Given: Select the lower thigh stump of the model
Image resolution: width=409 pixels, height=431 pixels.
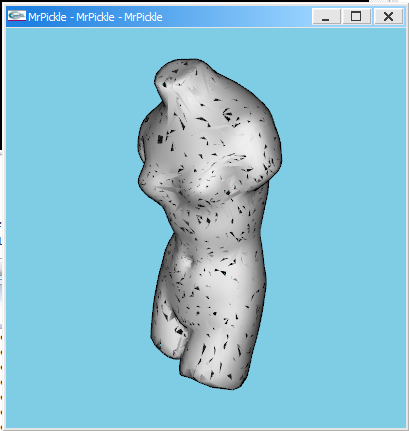Looking at the screenshot, I should [213, 367].
